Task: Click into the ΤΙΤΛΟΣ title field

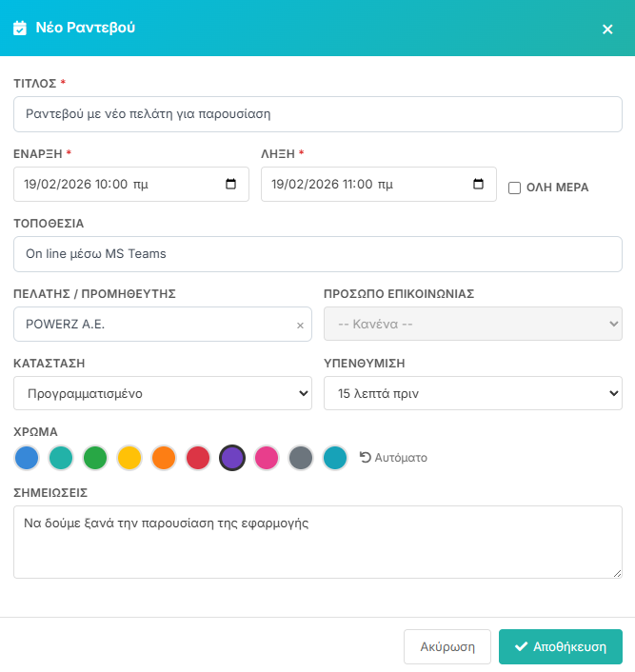Action: pyautogui.click(x=317, y=114)
